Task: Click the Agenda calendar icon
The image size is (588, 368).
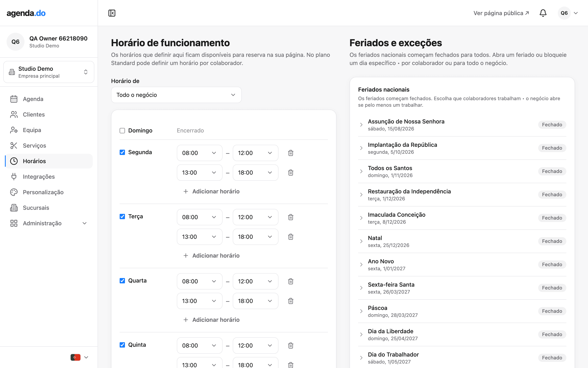Action: pos(14,99)
